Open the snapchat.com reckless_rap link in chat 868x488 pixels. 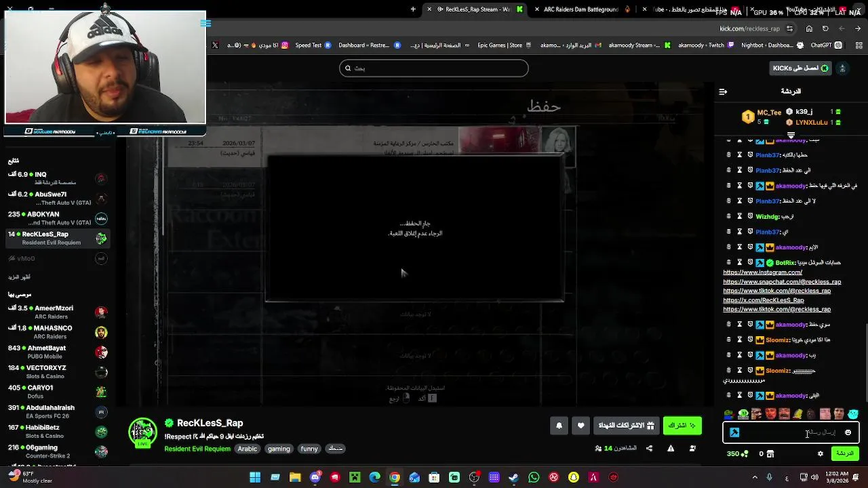782,282
